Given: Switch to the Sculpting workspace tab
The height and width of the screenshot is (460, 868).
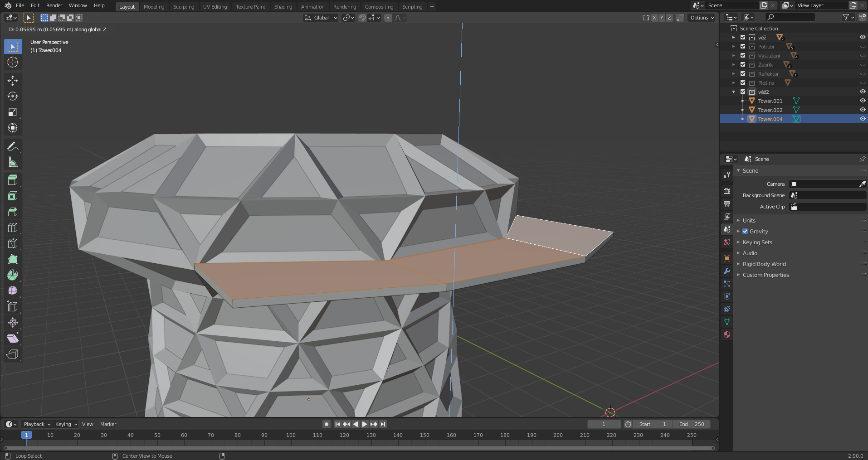Looking at the screenshot, I should point(183,7).
